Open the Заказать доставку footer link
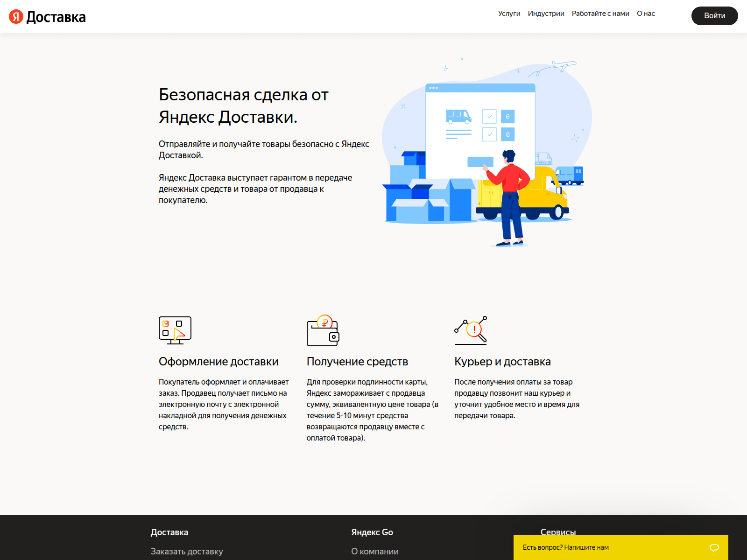Screen dimensions: 747x560 187,552
